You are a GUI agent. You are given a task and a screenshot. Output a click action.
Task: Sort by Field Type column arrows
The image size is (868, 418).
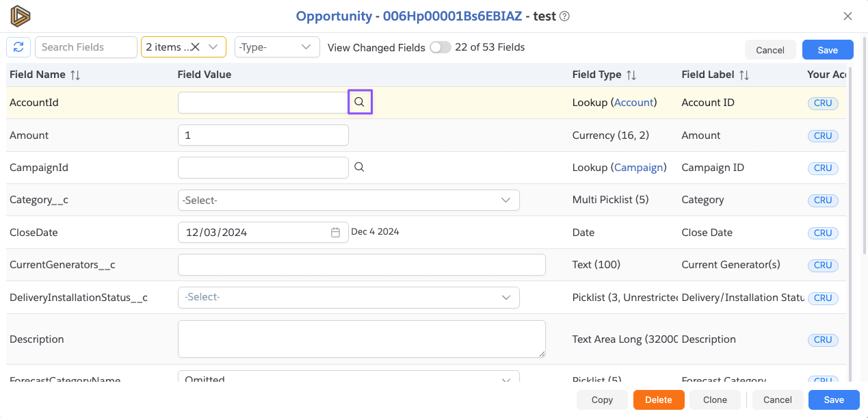coord(631,75)
